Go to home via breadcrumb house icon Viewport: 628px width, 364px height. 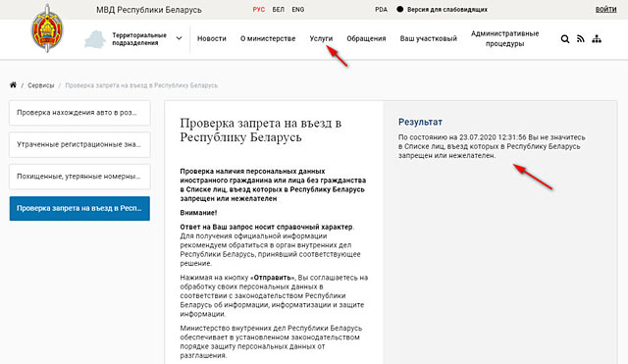13,85
